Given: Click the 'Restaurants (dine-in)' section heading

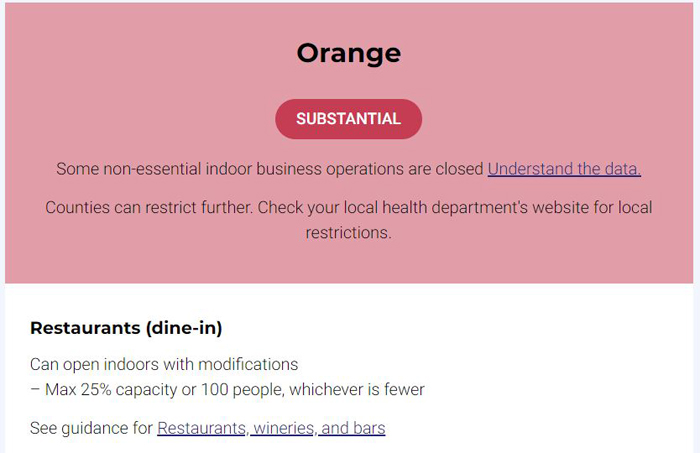Looking at the screenshot, I should (126, 328).
